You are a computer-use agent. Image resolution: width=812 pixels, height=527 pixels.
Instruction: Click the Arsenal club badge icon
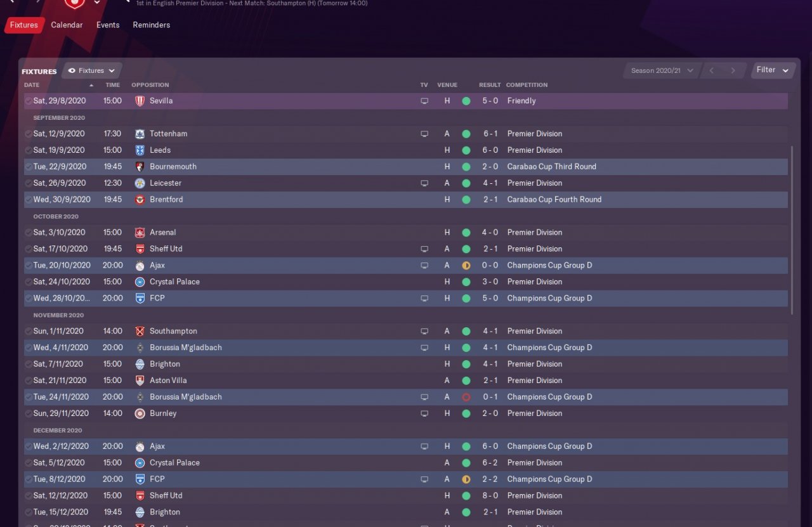(x=140, y=233)
